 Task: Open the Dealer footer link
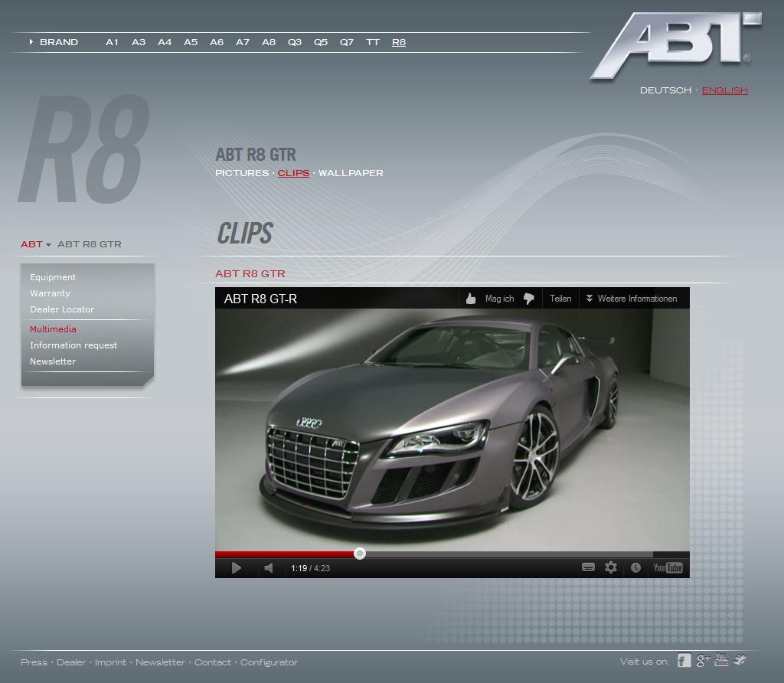71,662
